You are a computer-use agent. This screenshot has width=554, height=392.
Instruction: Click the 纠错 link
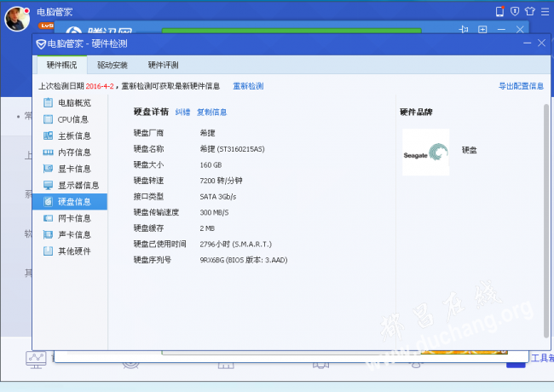(182, 112)
